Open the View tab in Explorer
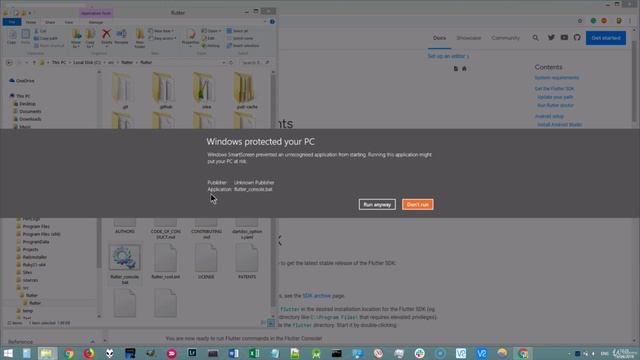Image resolution: width=640 pixels, height=360 pixels. 69,22
